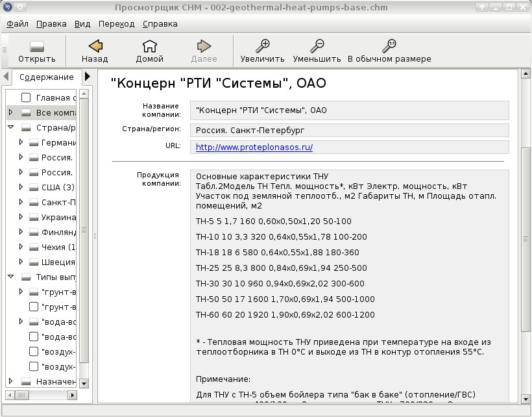Zoom in with the Увеличить magnifier

click(262, 46)
